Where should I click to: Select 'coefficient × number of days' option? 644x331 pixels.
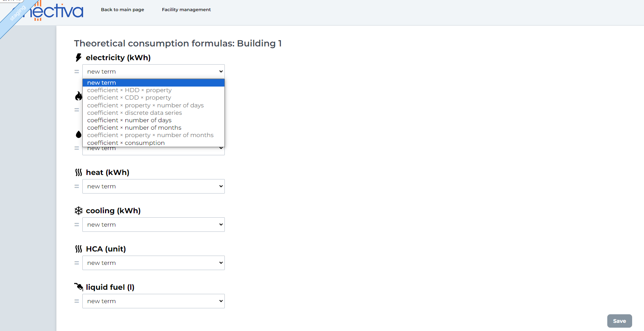point(129,120)
